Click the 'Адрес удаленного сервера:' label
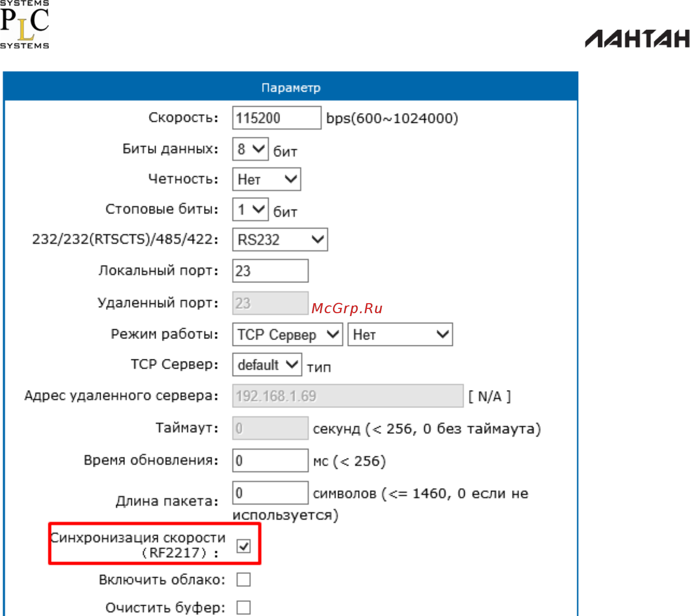Viewport: 690px width, 616px height. click(x=121, y=395)
